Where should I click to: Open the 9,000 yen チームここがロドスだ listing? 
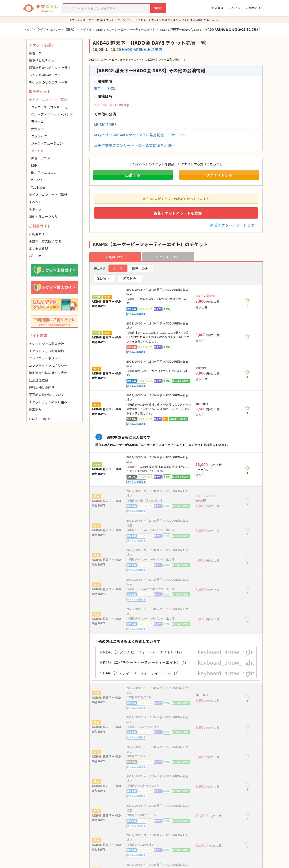tap(176, 338)
